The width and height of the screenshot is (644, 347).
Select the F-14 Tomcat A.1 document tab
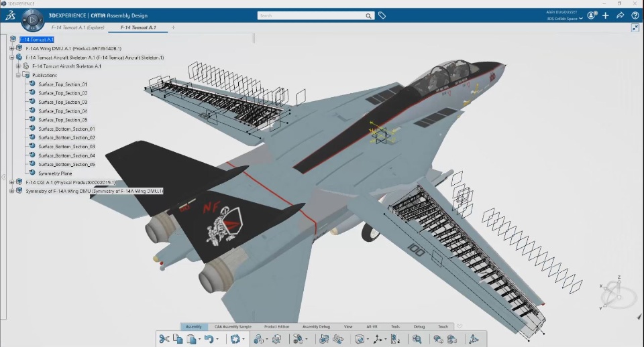pos(138,27)
